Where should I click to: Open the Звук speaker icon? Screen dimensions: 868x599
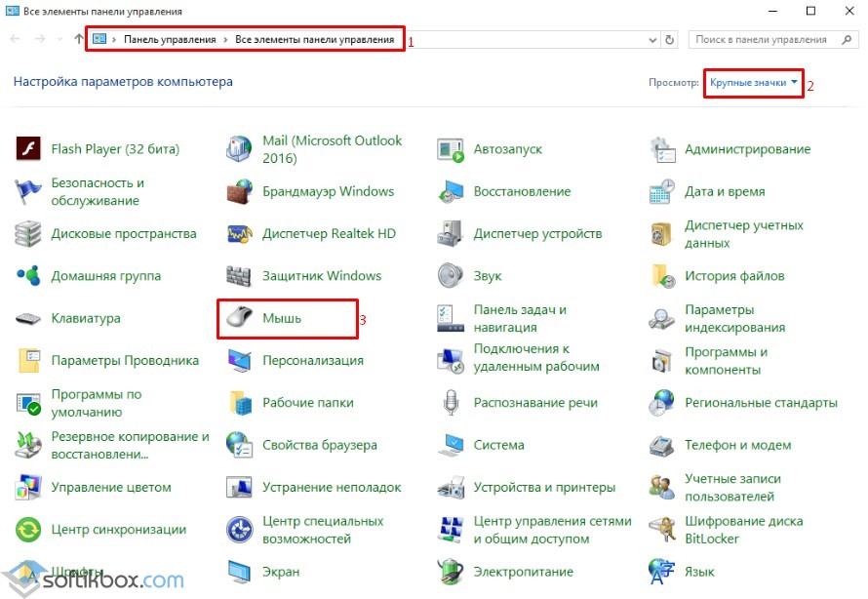[x=451, y=276]
